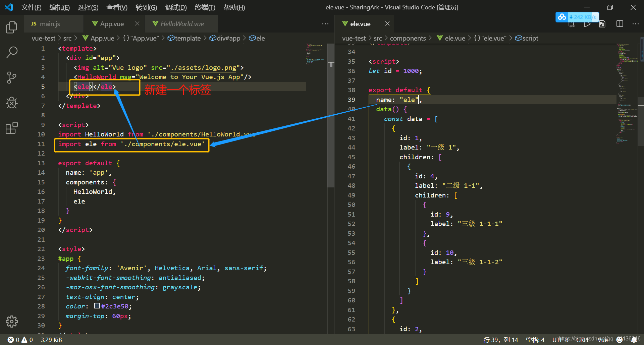Close the App.vue tab
The image size is (644, 345).
(x=137, y=23)
